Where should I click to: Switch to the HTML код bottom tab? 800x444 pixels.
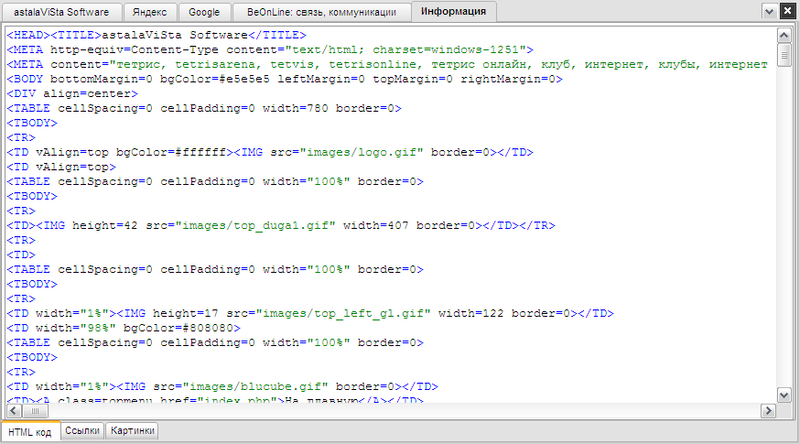click(x=30, y=432)
